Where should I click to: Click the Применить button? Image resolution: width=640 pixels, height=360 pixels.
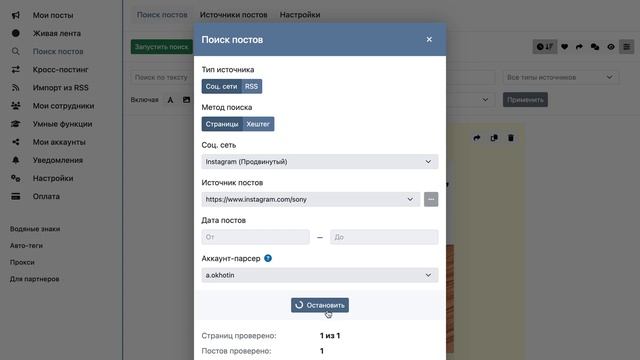click(x=525, y=100)
